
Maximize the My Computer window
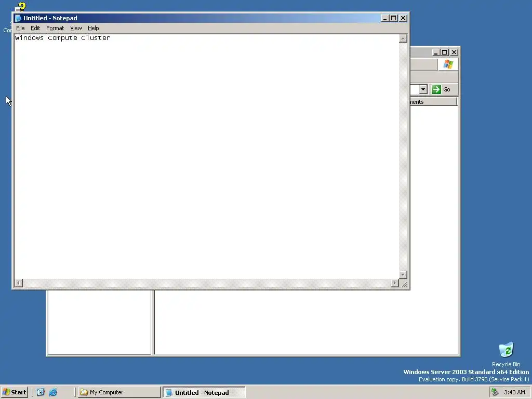pos(445,52)
